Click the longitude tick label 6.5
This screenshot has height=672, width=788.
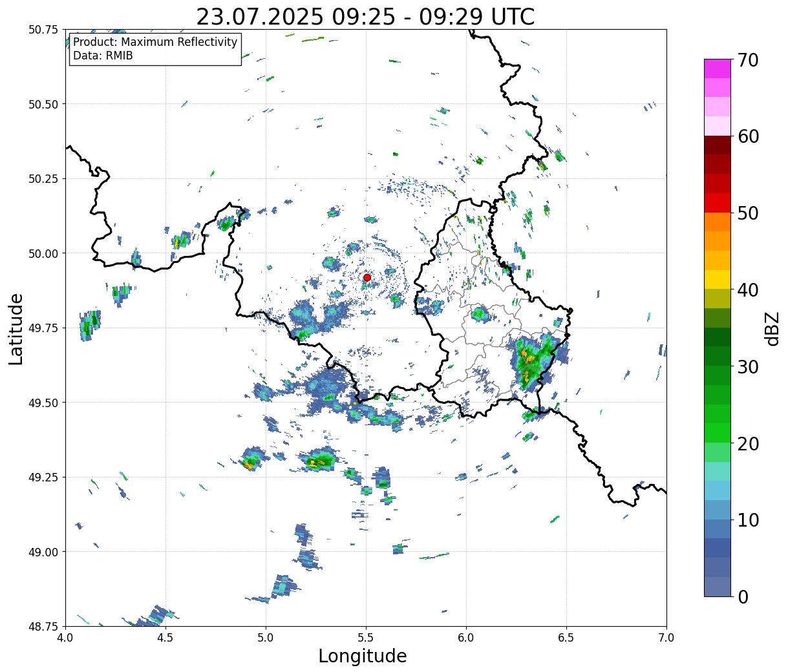(x=566, y=638)
